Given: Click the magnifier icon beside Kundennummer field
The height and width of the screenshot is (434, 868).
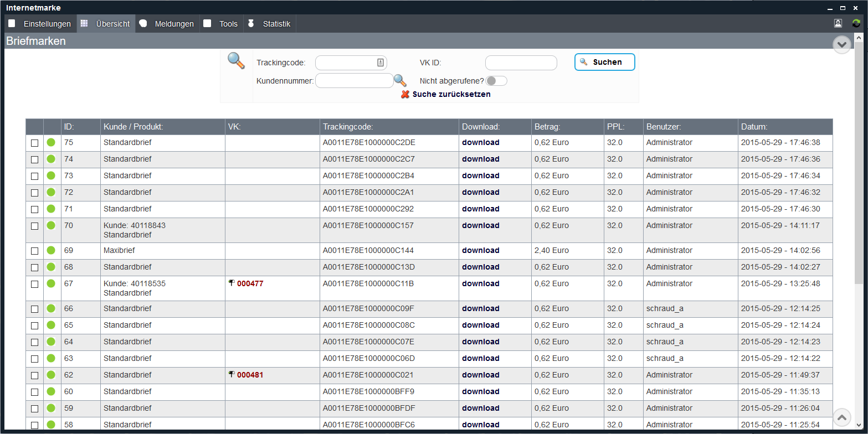Looking at the screenshot, I should point(400,81).
